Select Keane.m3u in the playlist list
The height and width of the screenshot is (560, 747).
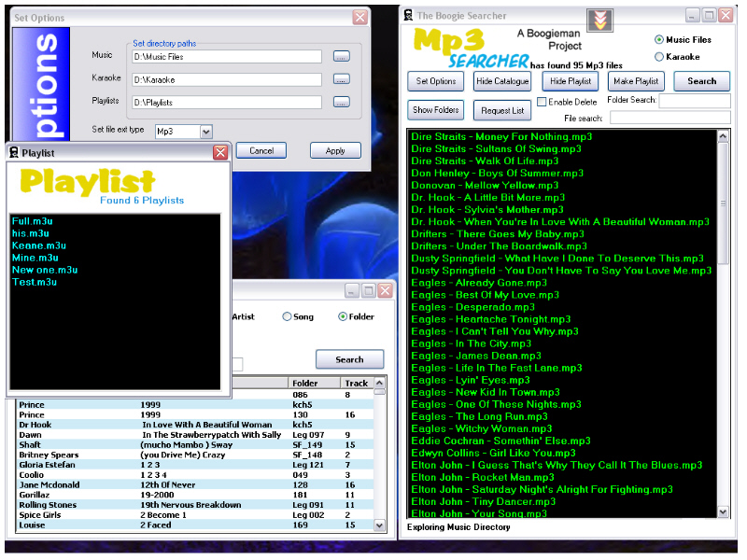[x=35, y=245]
